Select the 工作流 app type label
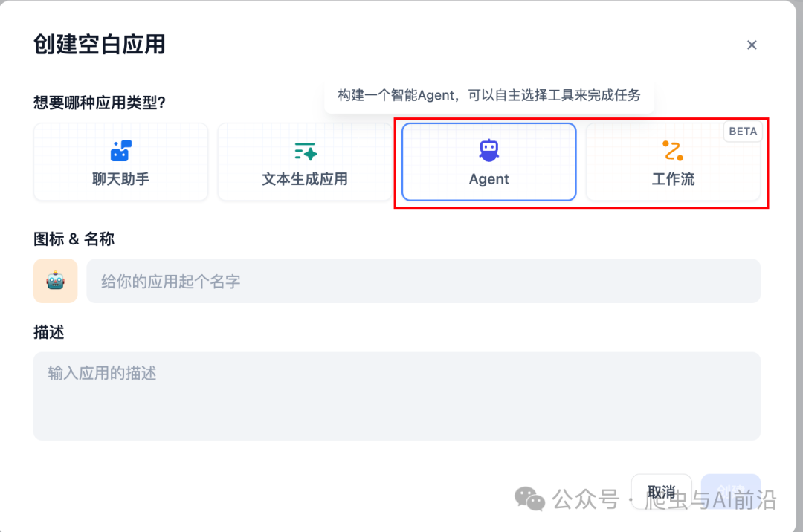 (x=673, y=179)
